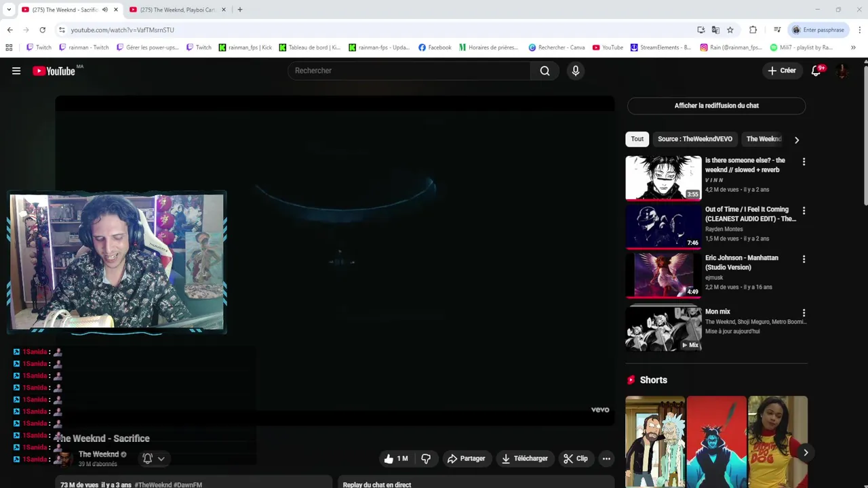Open more actions menu beside Clip

[606, 459]
